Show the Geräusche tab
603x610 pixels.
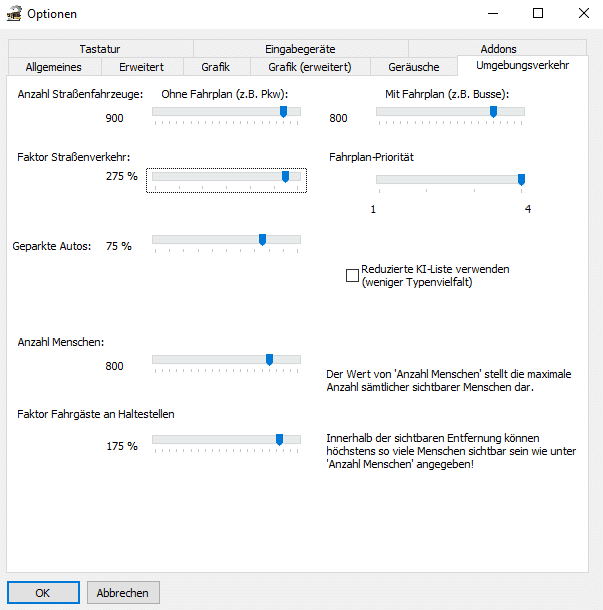(x=411, y=67)
